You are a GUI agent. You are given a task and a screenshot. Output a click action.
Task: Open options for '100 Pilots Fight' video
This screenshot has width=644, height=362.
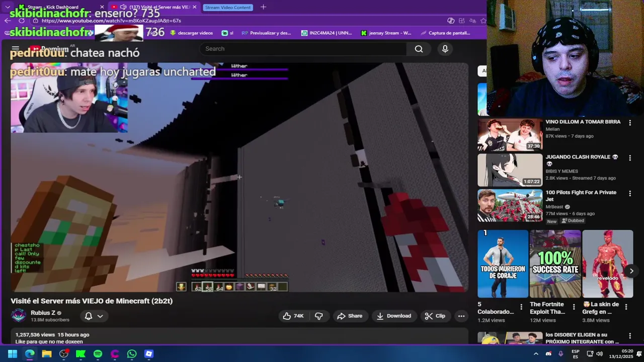[629, 193]
